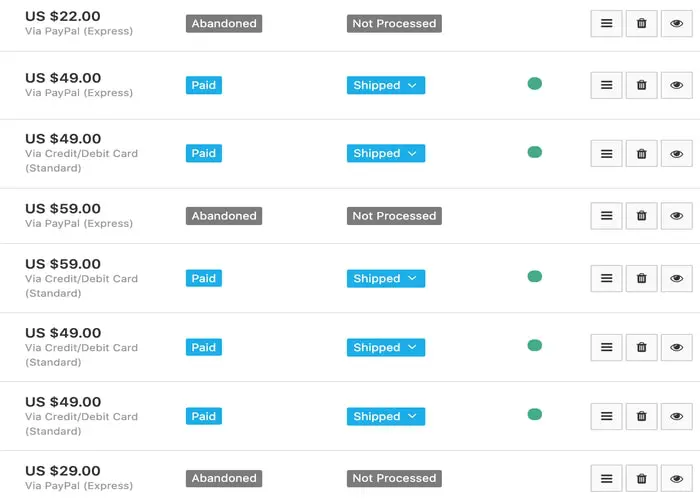
Task: Click Abandoned badge on the $59.00 order
Action: click(x=224, y=216)
